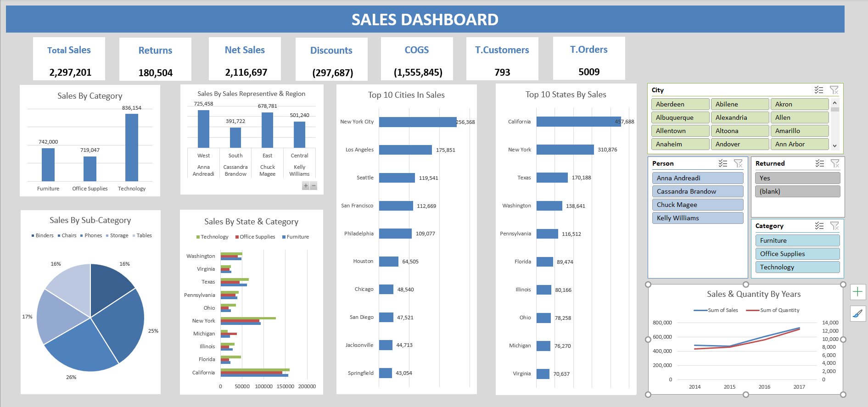Viewport: 868px width, 407px height.
Task: Pick Andover from City slicer
Action: tap(740, 144)
